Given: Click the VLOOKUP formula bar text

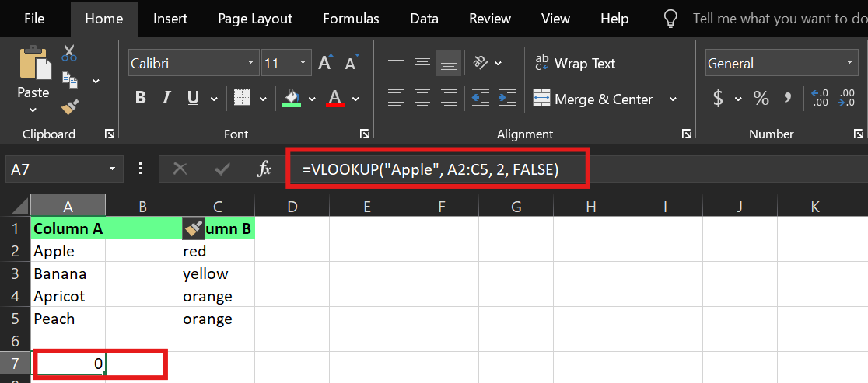Looking at the screenshot, I should point(431,169).
